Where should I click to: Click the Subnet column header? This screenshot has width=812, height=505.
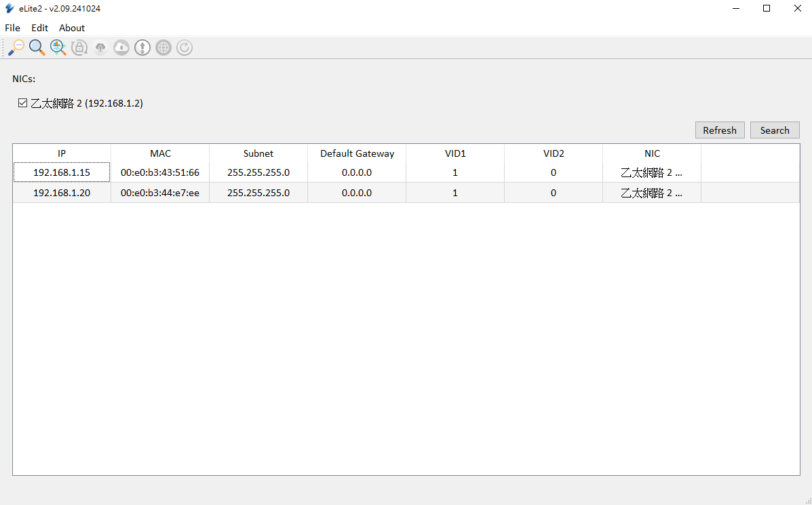258,153
